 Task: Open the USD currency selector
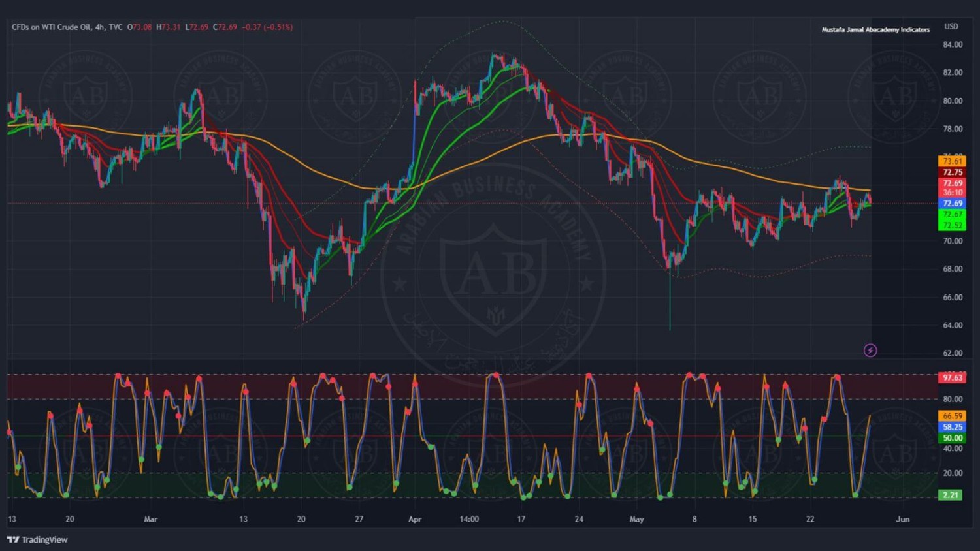click(x=951, y=27)
